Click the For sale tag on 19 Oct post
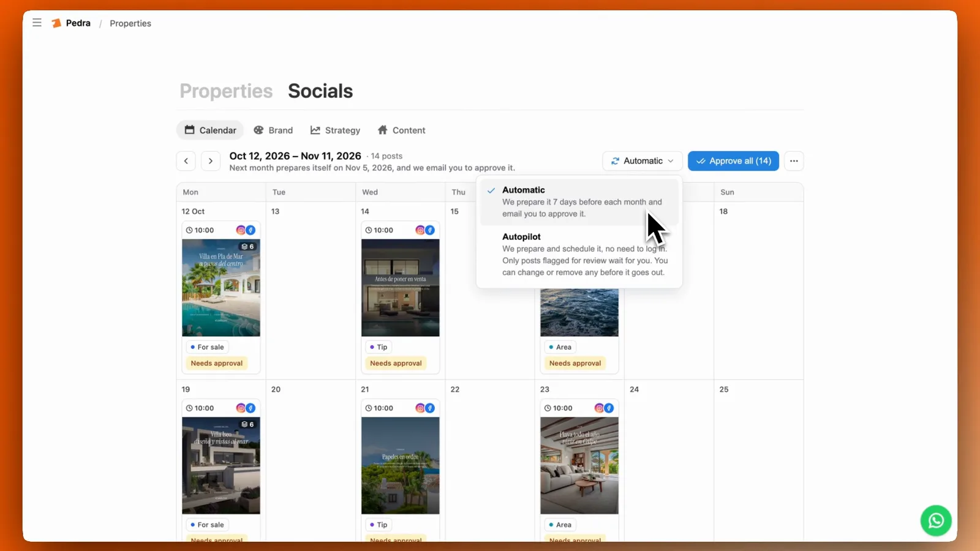 [207, 525]
